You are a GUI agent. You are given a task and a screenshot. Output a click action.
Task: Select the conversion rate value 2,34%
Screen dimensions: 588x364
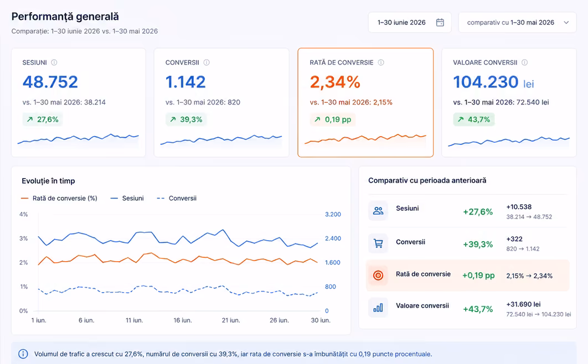pyautogui.click(x=335, y=82)
